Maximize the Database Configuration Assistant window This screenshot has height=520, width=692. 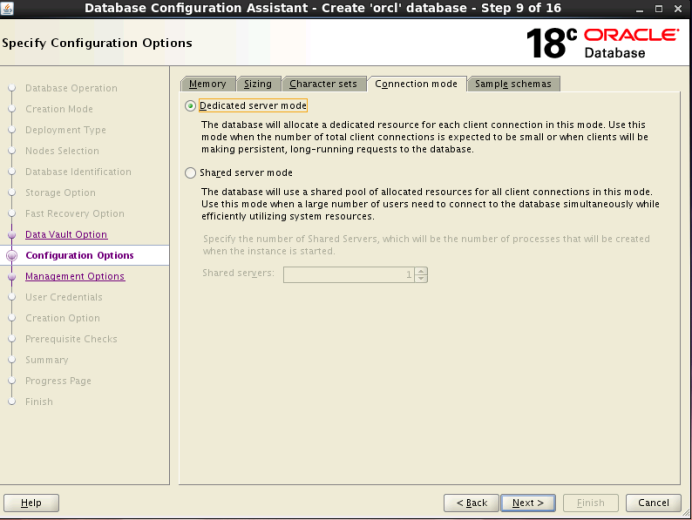click(659, 8)
